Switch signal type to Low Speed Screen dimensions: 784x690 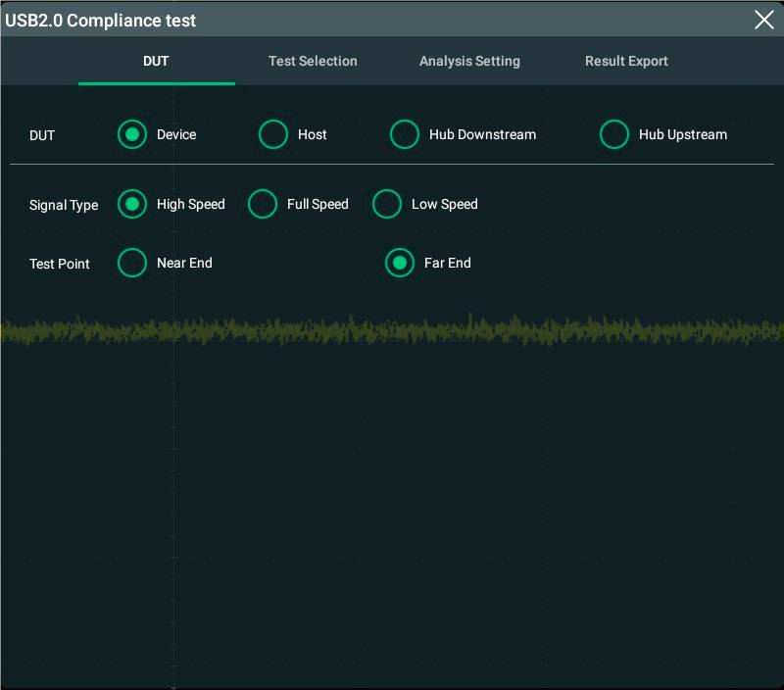click(x=387, y=204)
